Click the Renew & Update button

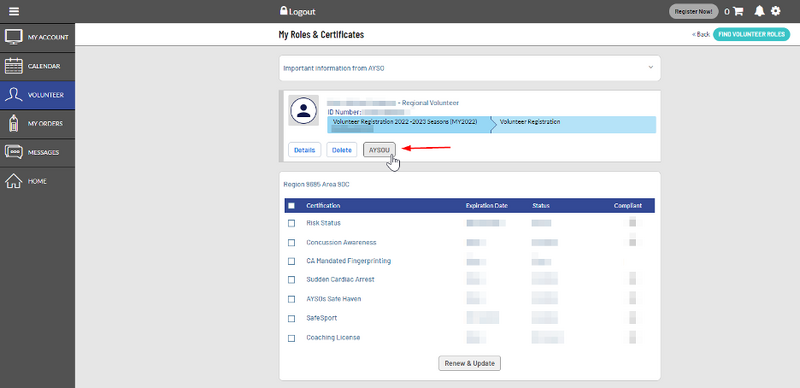pyautogui.click(x=470, y=363)
